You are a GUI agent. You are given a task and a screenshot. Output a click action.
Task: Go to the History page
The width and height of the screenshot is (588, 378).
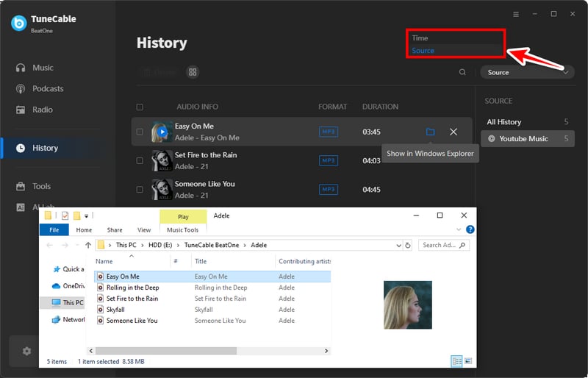pos(37,148)
